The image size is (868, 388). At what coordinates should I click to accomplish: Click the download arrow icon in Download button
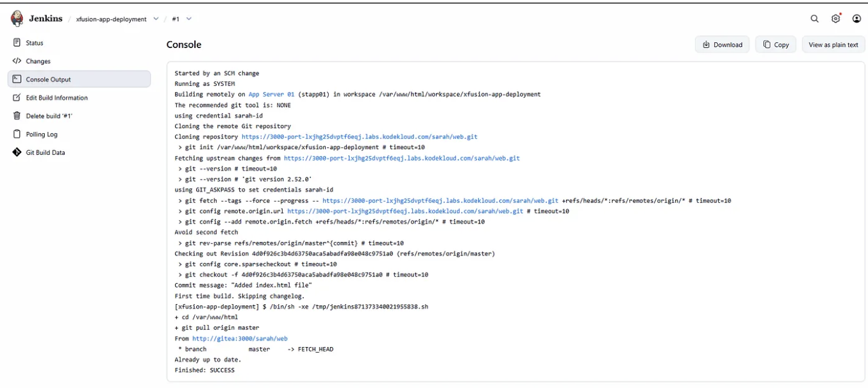point(706,45)
